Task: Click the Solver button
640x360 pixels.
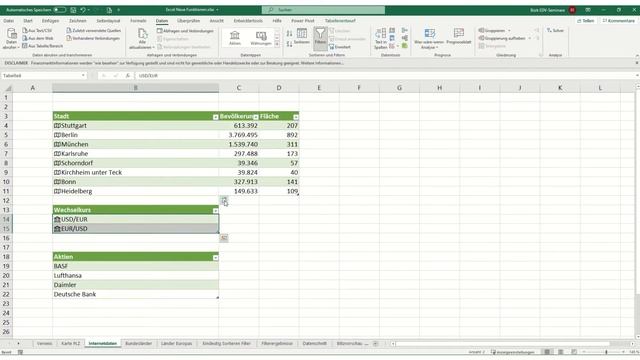Action: coord(555,31)
